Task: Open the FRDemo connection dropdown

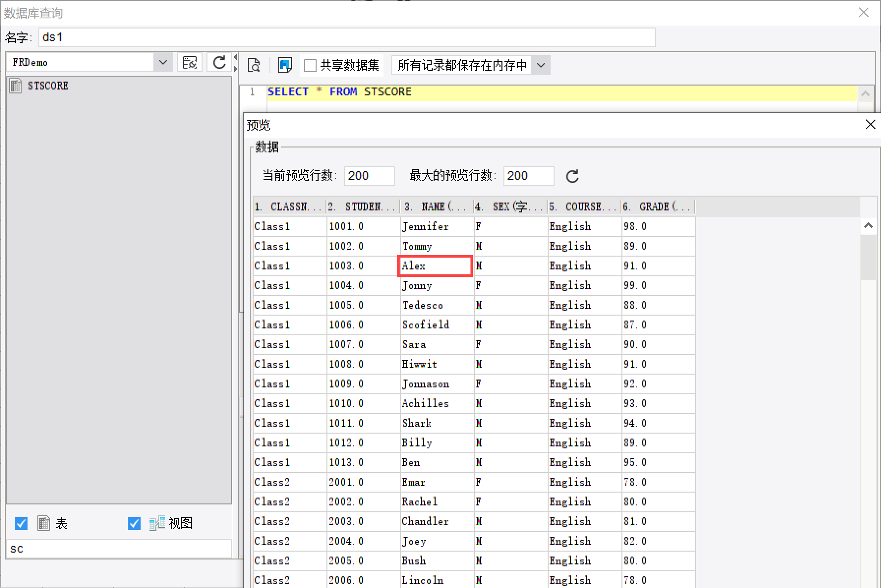Action: coord(163,62)
